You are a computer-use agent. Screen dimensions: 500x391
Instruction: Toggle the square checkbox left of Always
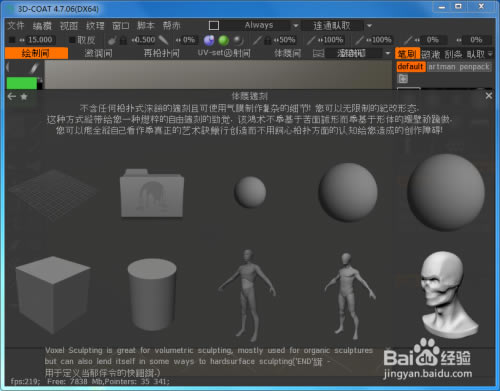click(x=214, y=25)
